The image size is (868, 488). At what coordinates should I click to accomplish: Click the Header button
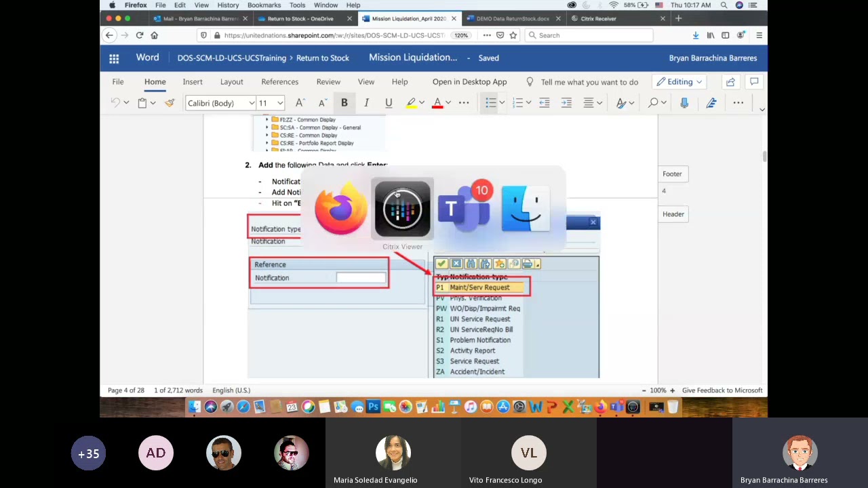(x=673, y=214)
